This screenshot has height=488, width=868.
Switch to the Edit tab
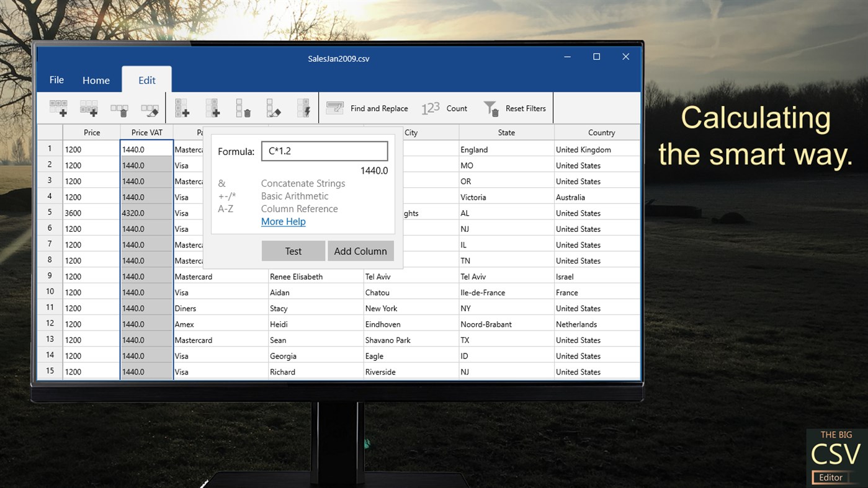(146, 80)
